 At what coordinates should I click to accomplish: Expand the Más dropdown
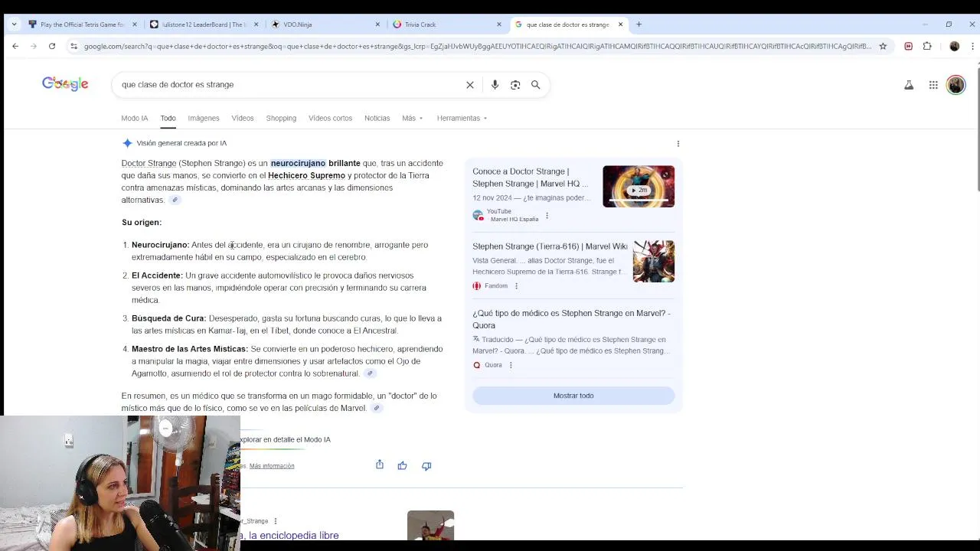click(412, 118)
